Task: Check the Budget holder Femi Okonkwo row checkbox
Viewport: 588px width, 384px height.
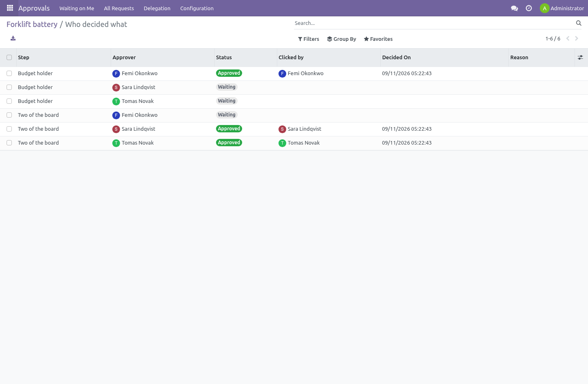Action: click(9, 74)
